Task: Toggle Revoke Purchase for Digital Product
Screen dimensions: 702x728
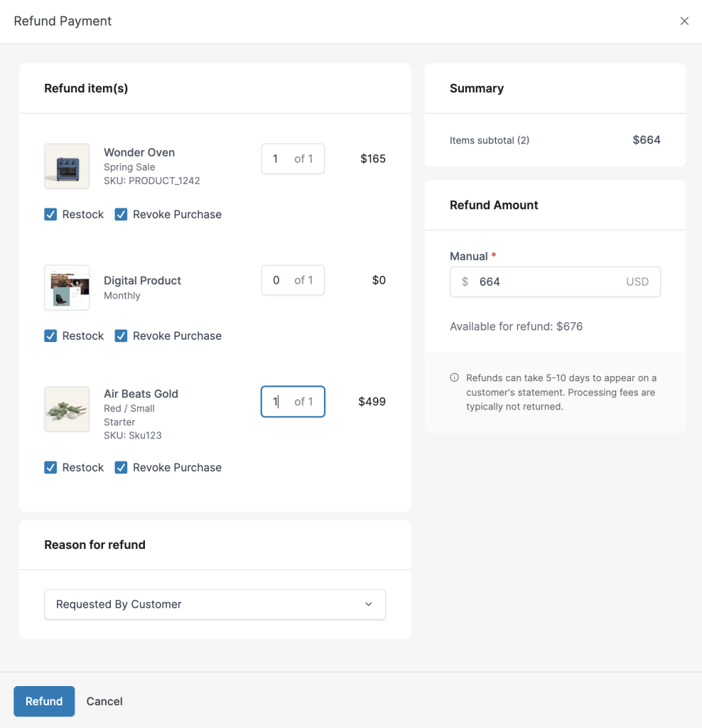Action: pos(121,336)
